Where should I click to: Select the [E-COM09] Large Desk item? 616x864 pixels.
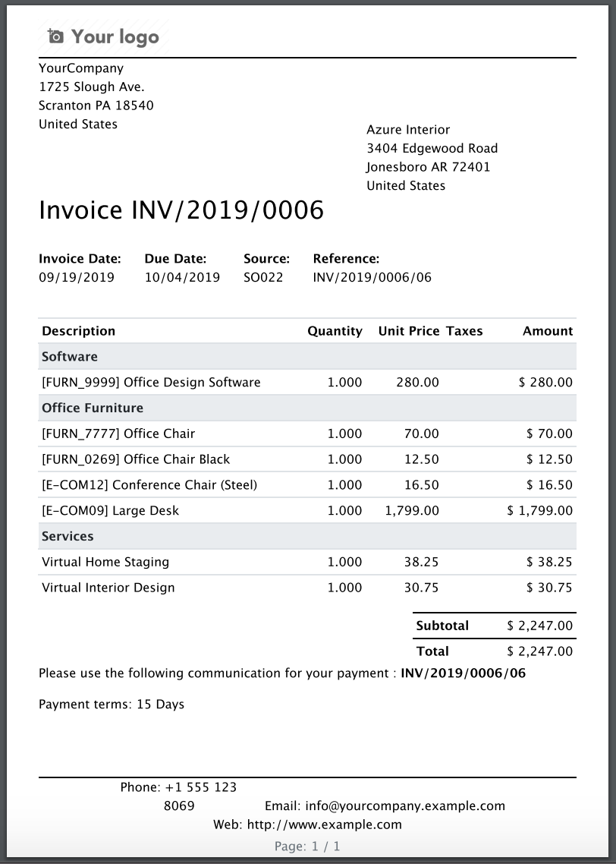111,511
